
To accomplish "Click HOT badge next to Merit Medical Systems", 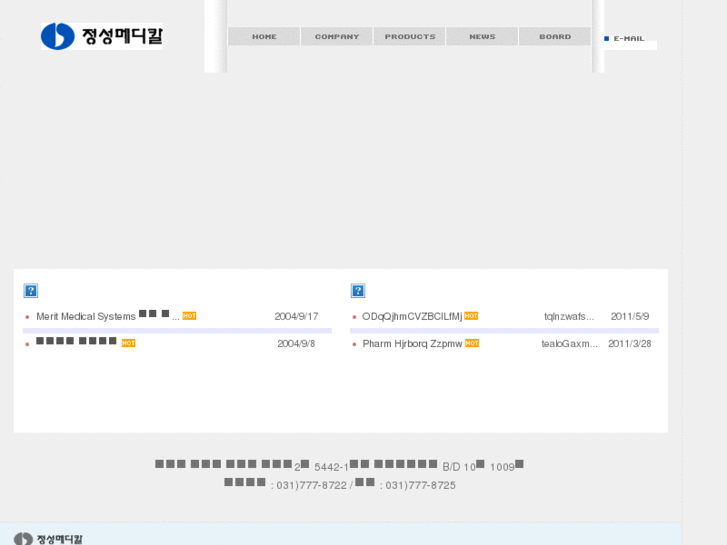I will coord(189,316).
